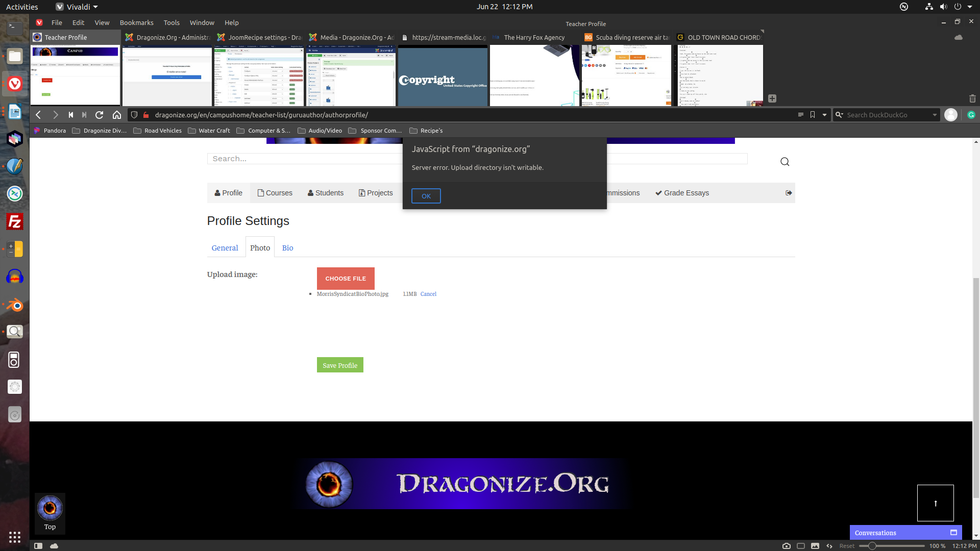
Task: Open the closed tabs trash icon
Action: coord(972,98)
